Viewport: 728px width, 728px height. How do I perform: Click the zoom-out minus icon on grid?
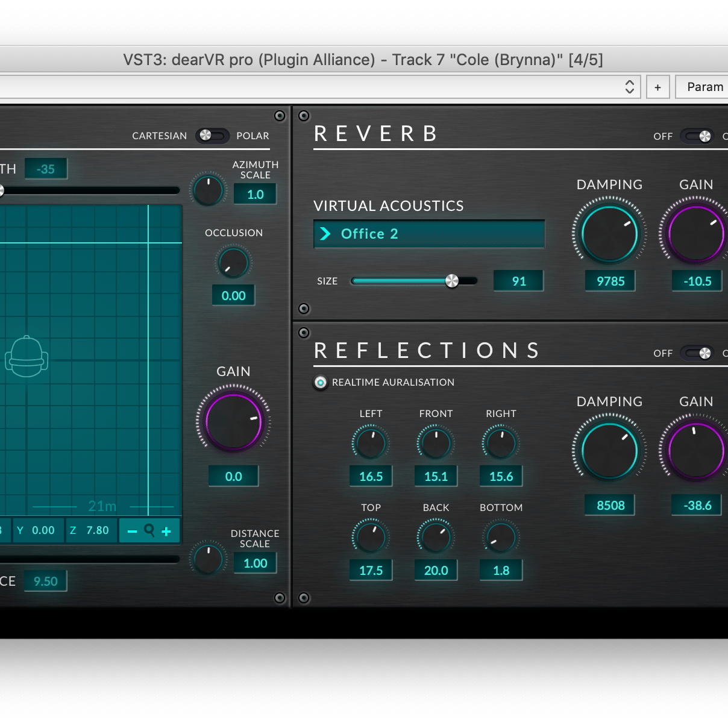pyautogui.click(x=132, y=531)
